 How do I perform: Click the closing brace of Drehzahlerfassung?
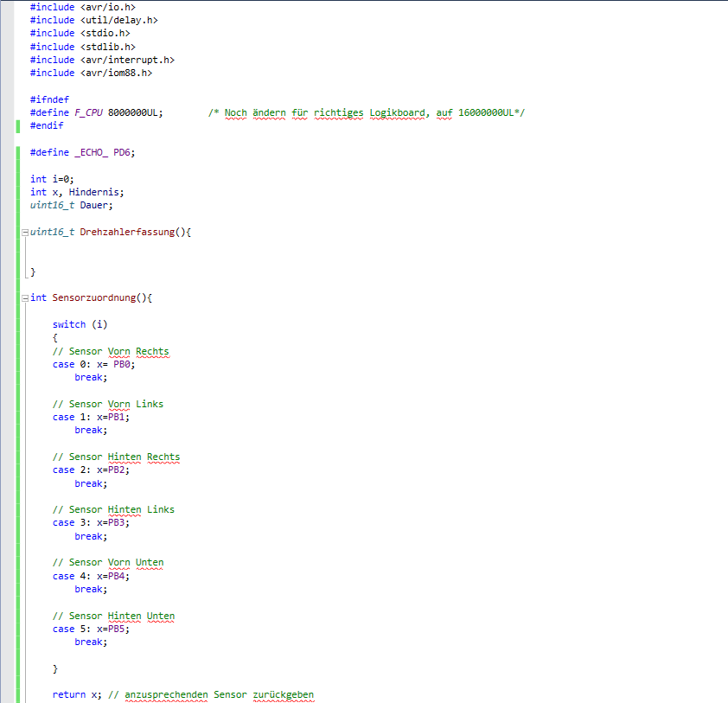tap(33, 272)
